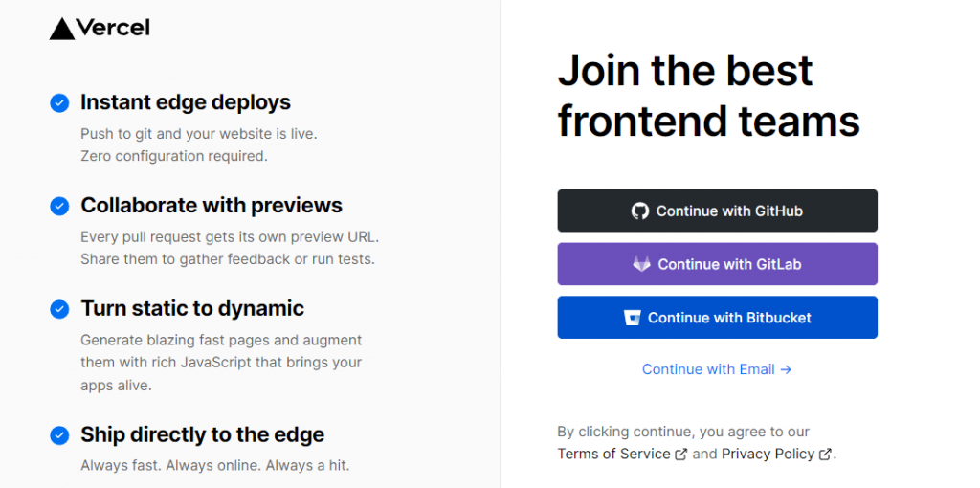The width and height of the screenshot is (980, 488).
Task: Click the Vercel triangle logo
Action: 62,29
